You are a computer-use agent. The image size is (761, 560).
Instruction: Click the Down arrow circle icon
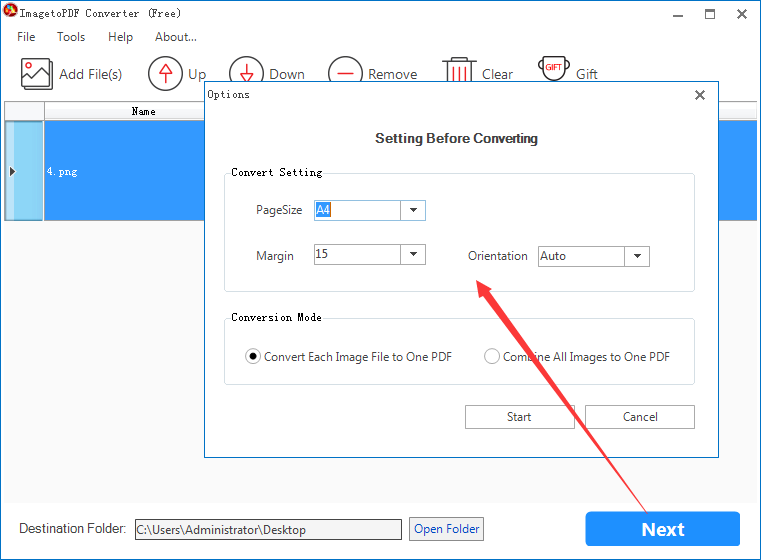[x=247, y=69]
